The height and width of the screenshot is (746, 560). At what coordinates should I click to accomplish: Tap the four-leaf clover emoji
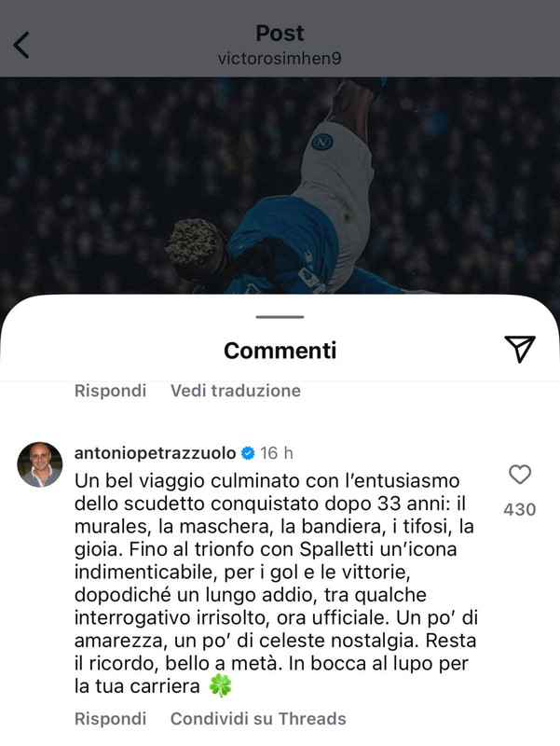click(220, 686)
